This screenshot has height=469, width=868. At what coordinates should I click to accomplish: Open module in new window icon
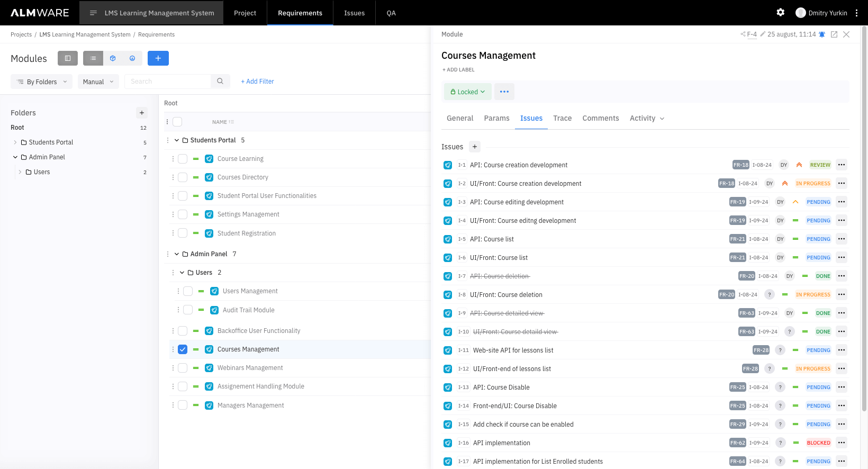click(x=834, y=34)
